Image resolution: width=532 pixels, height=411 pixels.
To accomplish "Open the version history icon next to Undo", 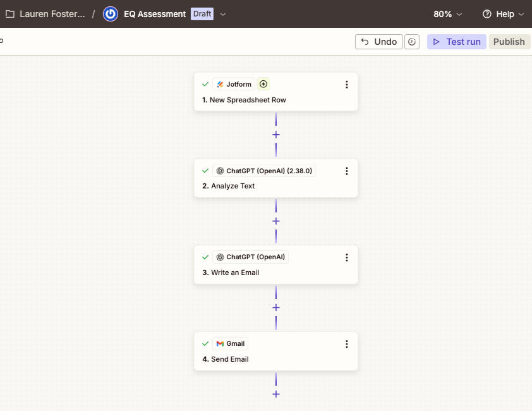I will click(412, 42).
